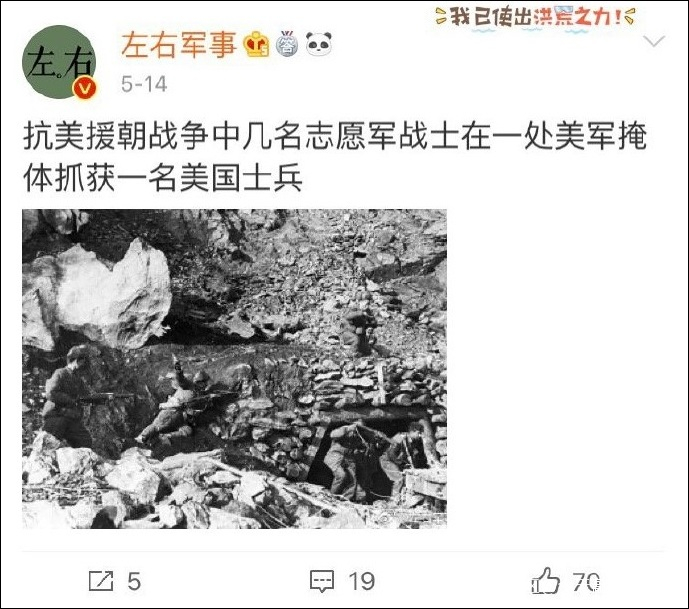Click the 我已使出洪荒之力 sticker banner
The image size is (689, 609).
[535, 18]
